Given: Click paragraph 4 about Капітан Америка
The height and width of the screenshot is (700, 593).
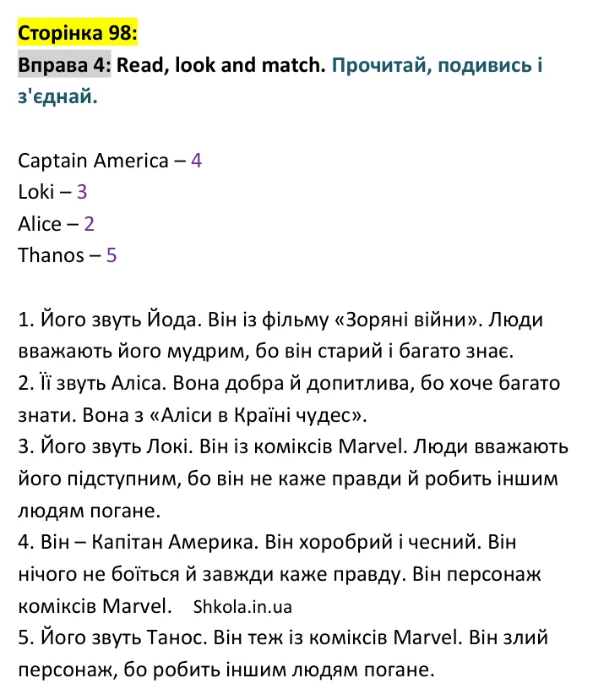Looking at the screenshot, I should pyautogui.click(x=280, y=574).
